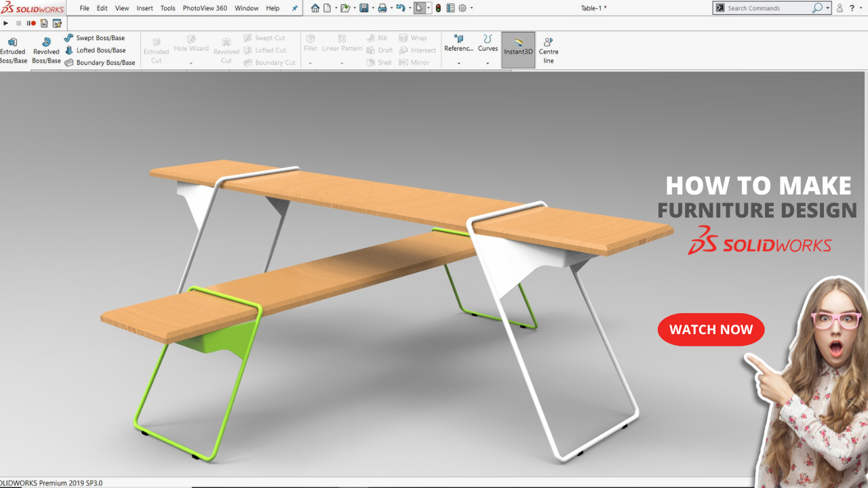Click the Rebuild traffic light icon

[x=438, y=8]
